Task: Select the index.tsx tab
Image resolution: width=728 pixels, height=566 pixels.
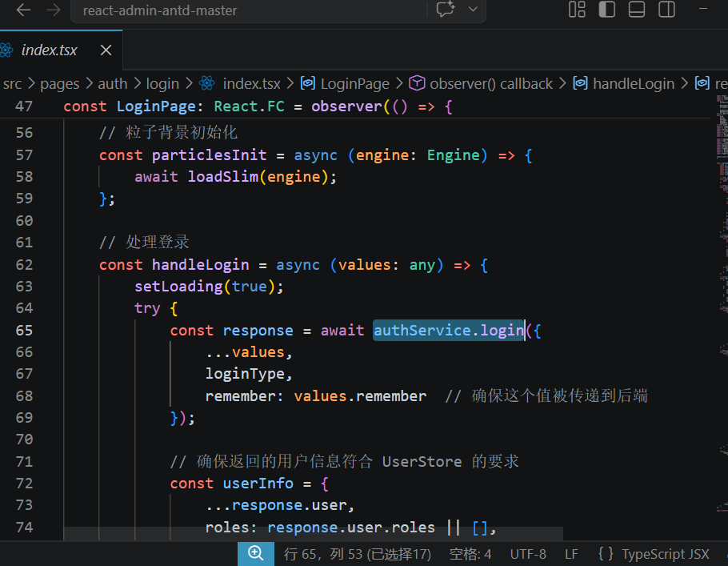Action: pyautogui.click(x=49, y=50)
